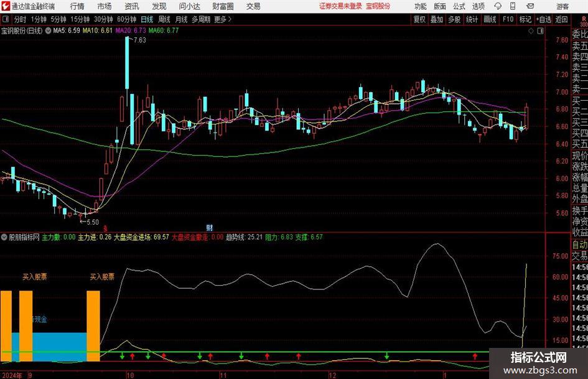This screenshot has height=379, width=588.
Task: Toggle the left panel icon beside 分时
Action: 5,19
